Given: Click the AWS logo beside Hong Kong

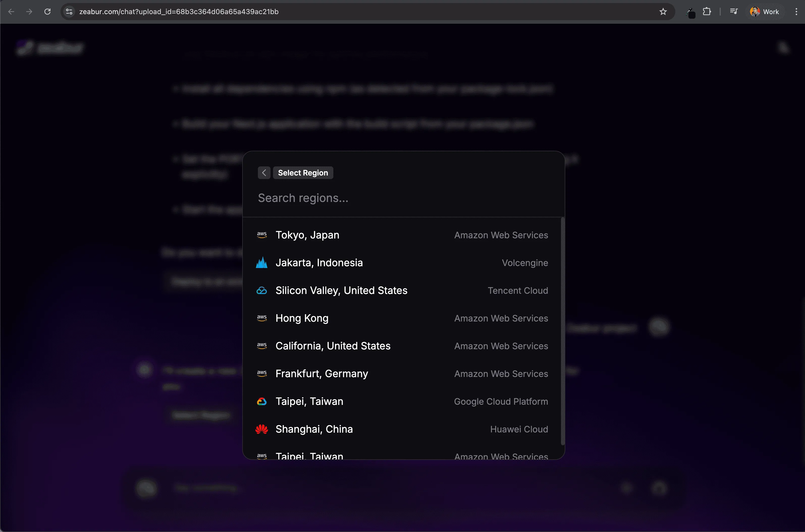Looking at the screenshot, I should [262, 318].
